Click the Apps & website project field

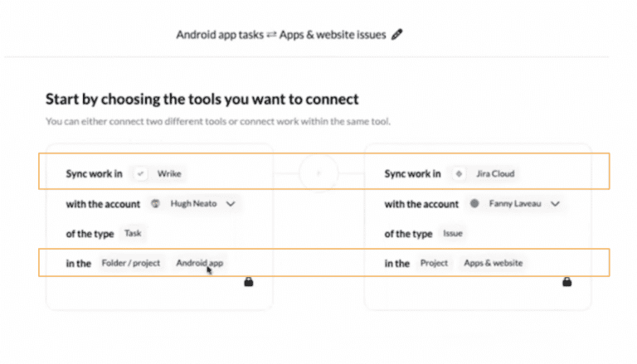[494, 263]
